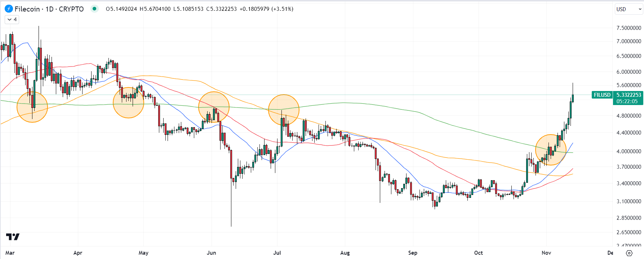Click the green market status dot
This screenshot has height=259, width=644.
tap(94, 9)
